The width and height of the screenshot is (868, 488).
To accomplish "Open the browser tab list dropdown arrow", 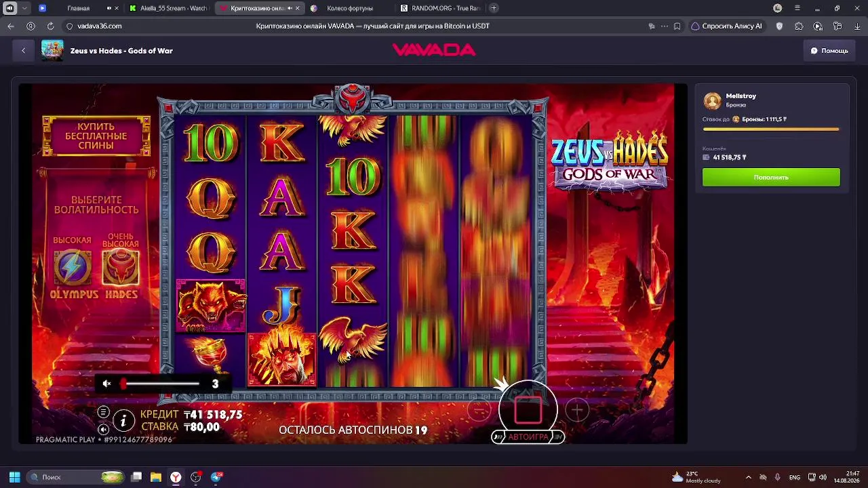I will tap(25, 8).
